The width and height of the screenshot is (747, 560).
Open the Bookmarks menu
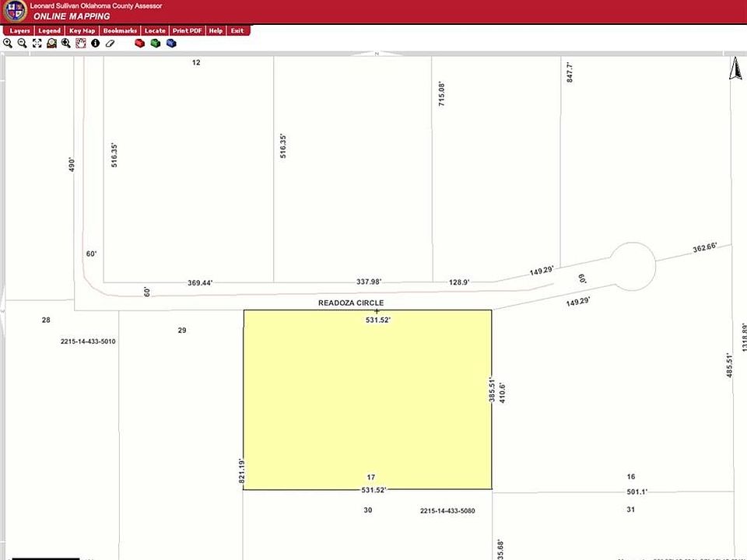click(120, 30)
